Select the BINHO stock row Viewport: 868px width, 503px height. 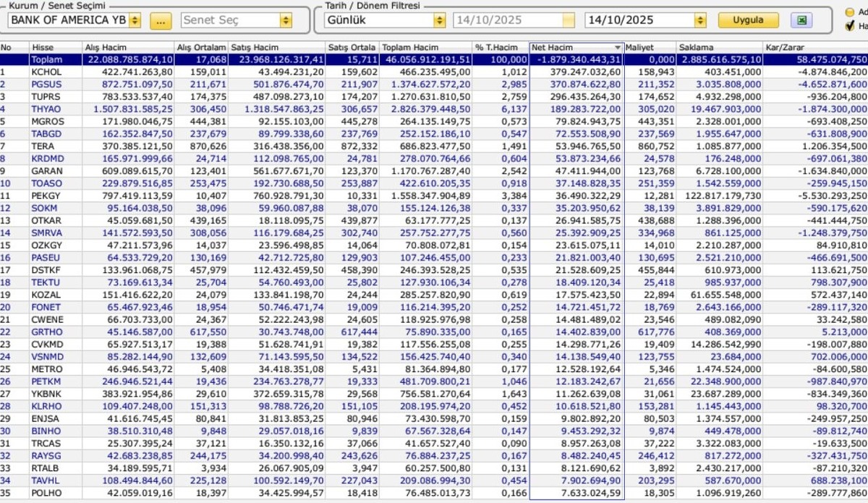(x=434, y=431)
